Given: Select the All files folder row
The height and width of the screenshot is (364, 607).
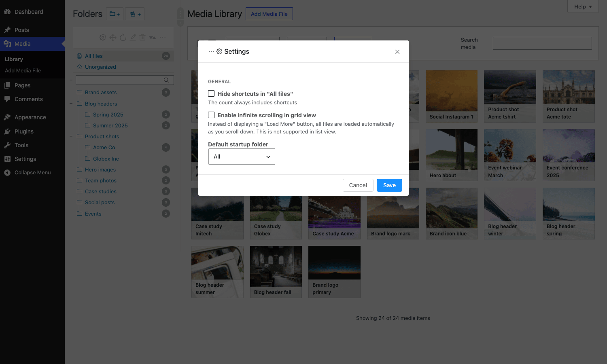Looking at the screenshot, I should coord(123,56).
